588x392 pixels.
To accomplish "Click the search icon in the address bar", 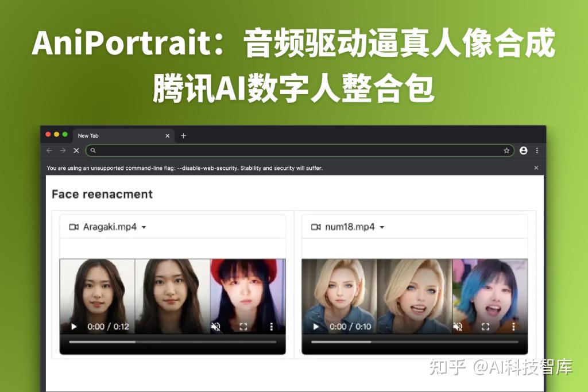I will [x=94, y=150].
